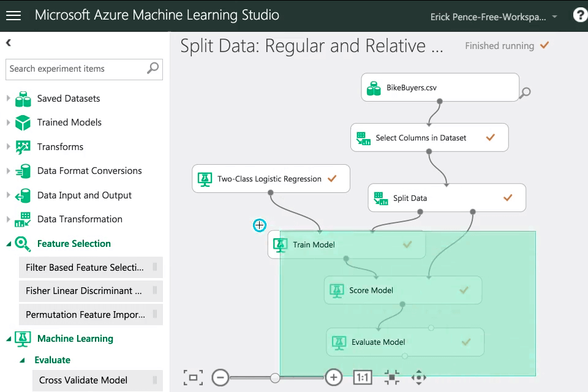Click the BikeBuyers.csv dataset icon
Screen dimensions: 588x392
point(374,88)
